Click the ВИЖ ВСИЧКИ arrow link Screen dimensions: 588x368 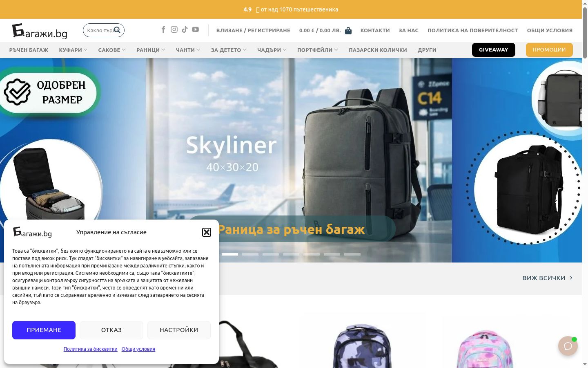548,278
